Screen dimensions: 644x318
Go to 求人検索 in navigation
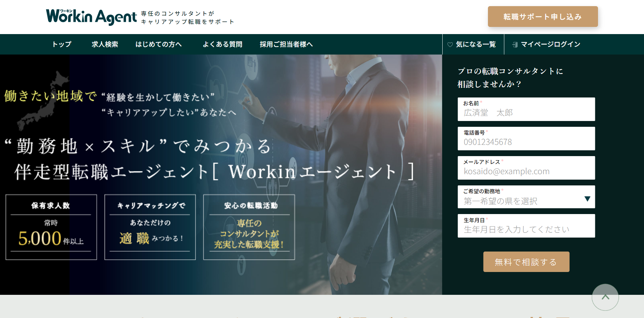(x=105, y=44)
